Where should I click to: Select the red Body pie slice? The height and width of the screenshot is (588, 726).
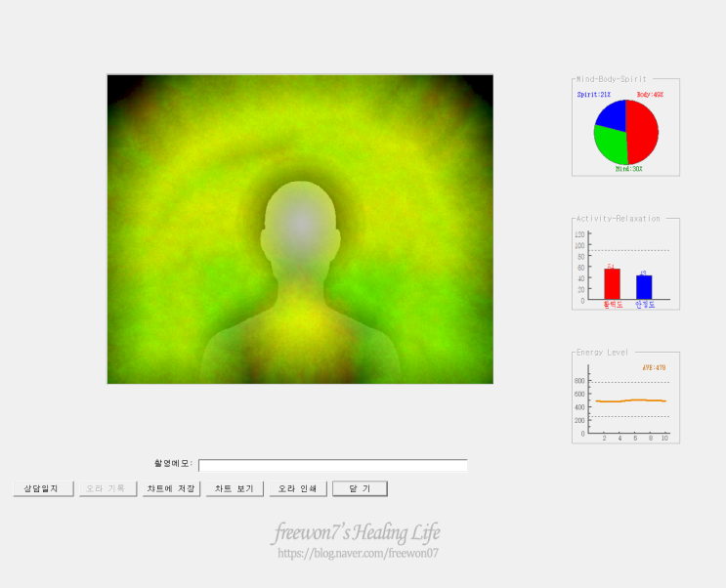point(644,132)
